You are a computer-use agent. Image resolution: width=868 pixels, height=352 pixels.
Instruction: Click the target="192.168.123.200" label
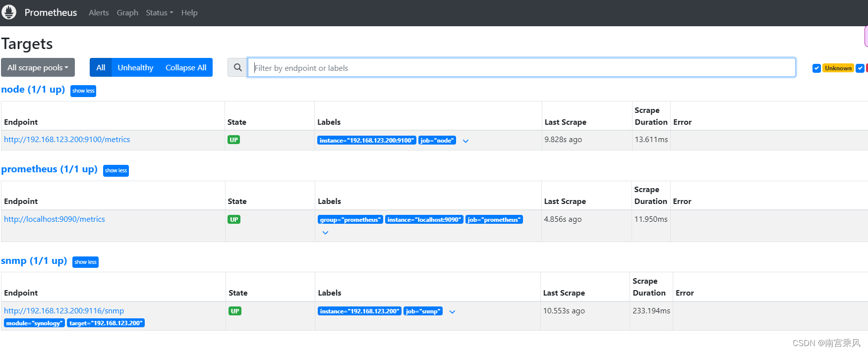(106, 323)
